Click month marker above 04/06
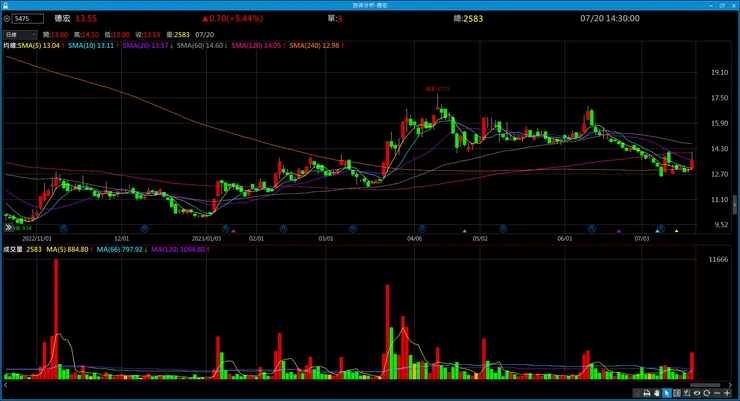Viewport: 740px width, 401px height. point(422,229)
